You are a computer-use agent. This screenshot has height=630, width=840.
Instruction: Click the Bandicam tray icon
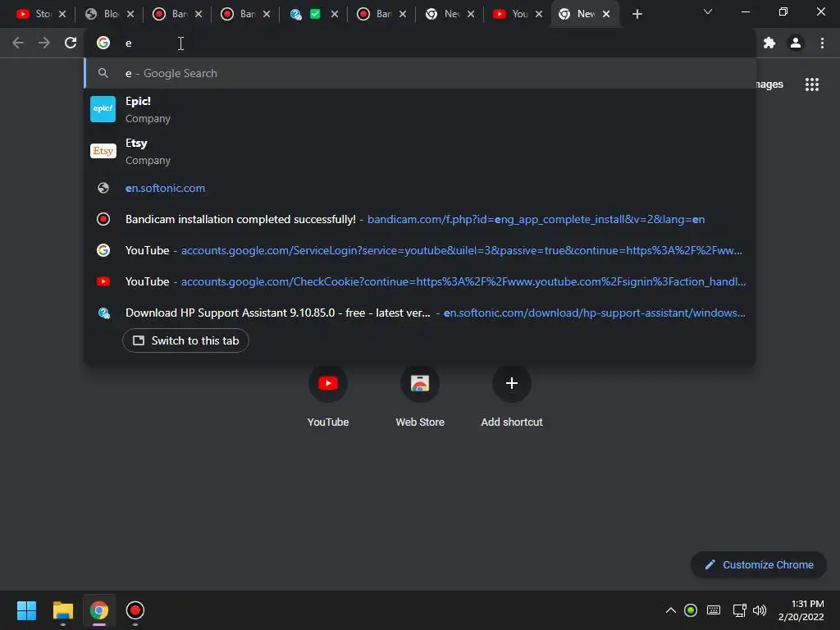pyautogui.click(x=691, y=610)
